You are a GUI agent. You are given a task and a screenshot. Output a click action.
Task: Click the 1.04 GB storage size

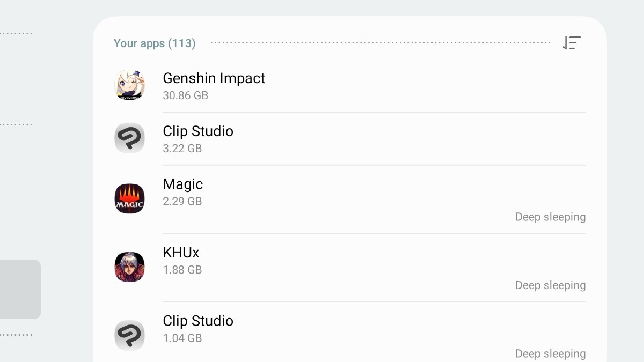182,338
